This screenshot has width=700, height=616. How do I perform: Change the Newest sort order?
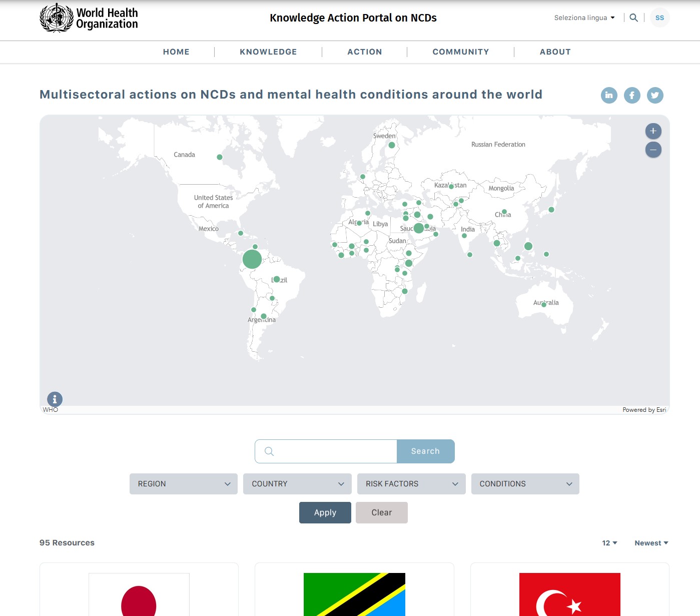[x=651, y=543]
